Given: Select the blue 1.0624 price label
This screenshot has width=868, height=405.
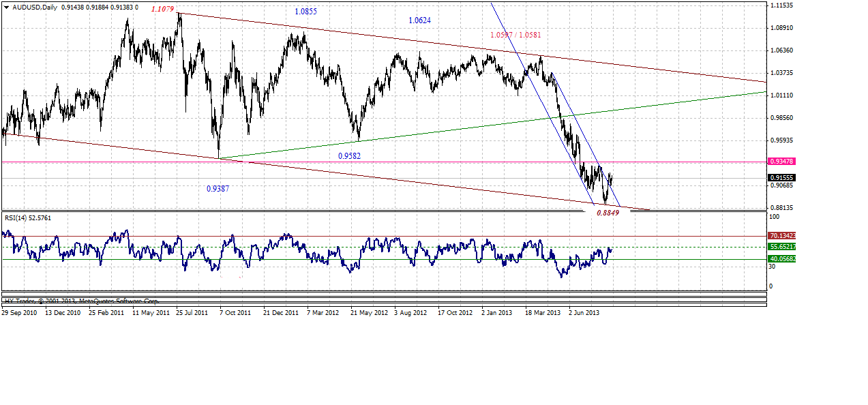Looking at the screenshot, I should point(419,20).
